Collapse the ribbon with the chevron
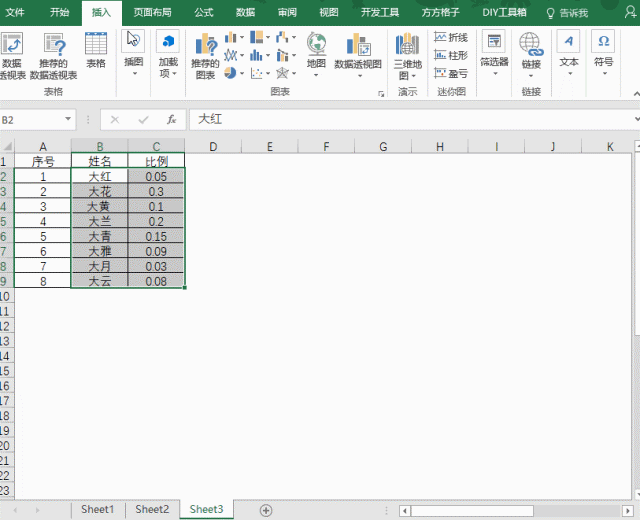 [x=636, y=94]
